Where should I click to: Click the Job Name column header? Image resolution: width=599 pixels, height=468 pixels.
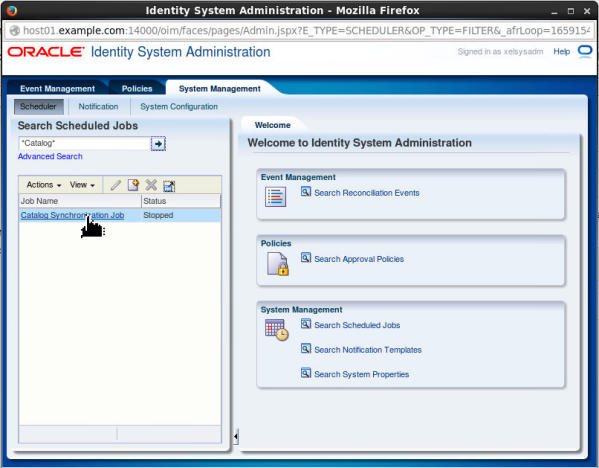tap(80, 201)
